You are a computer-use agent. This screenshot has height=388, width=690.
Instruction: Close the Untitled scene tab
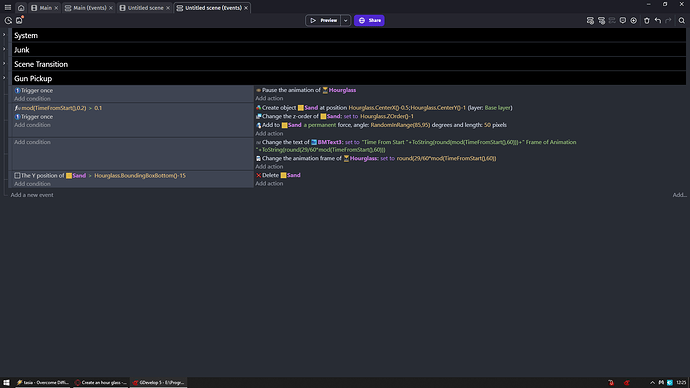168,8
